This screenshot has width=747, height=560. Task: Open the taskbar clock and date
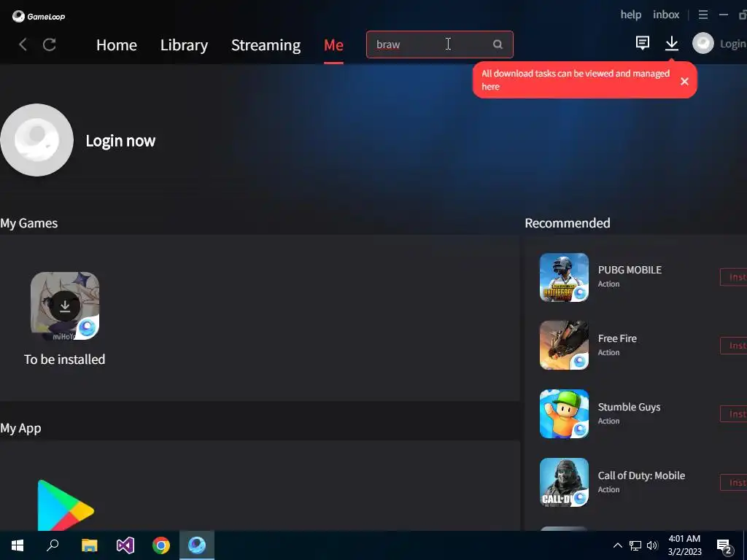tap(684, 545)
